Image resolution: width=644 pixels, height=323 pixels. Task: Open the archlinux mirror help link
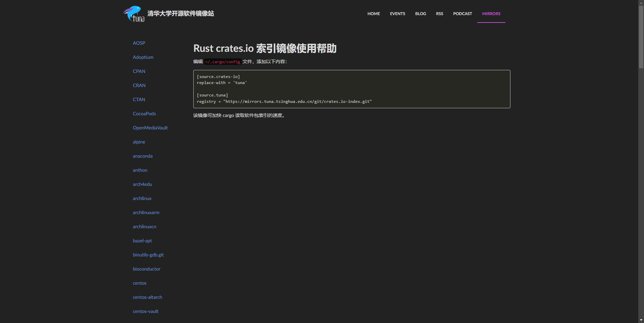coord(142,198)
